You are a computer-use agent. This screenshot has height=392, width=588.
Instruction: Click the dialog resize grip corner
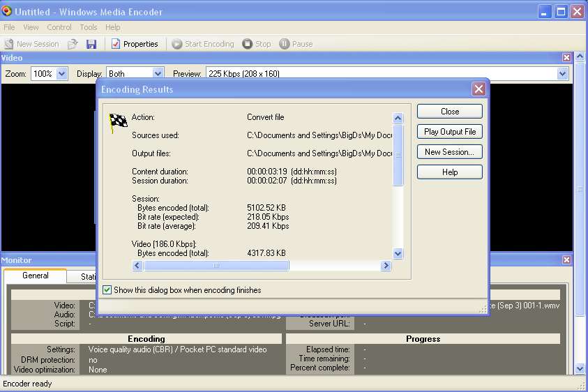pos(483,309)
